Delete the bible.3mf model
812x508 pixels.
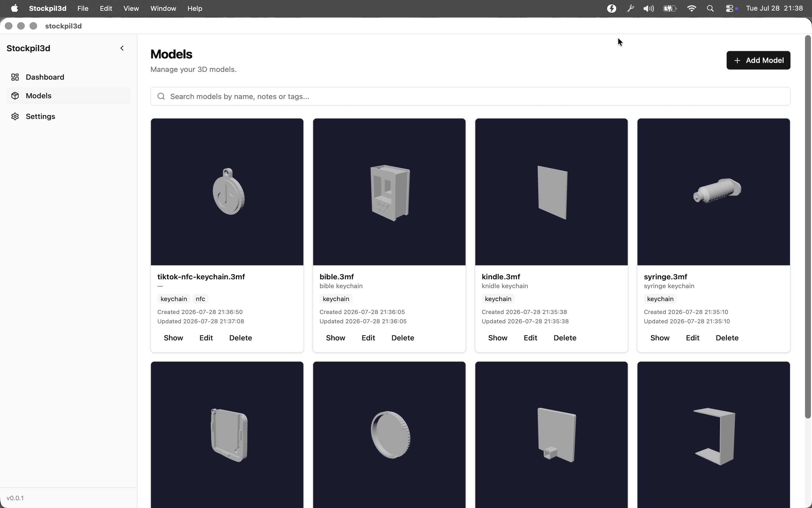pos(403,338)
